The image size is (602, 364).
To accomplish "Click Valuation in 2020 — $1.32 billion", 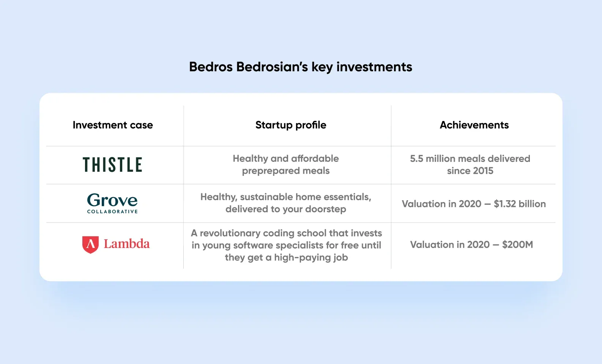I will (x=474, y=204).
